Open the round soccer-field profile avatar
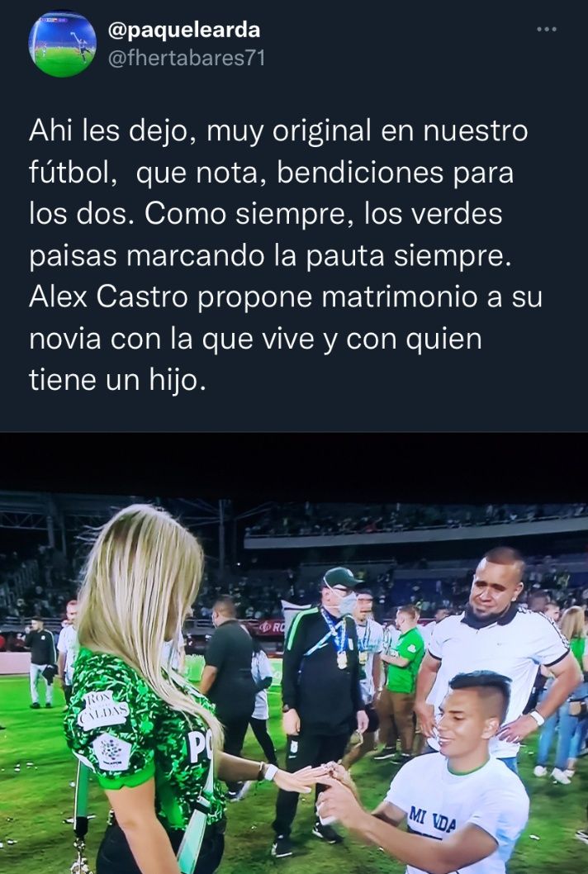 [x=63, y=44]
